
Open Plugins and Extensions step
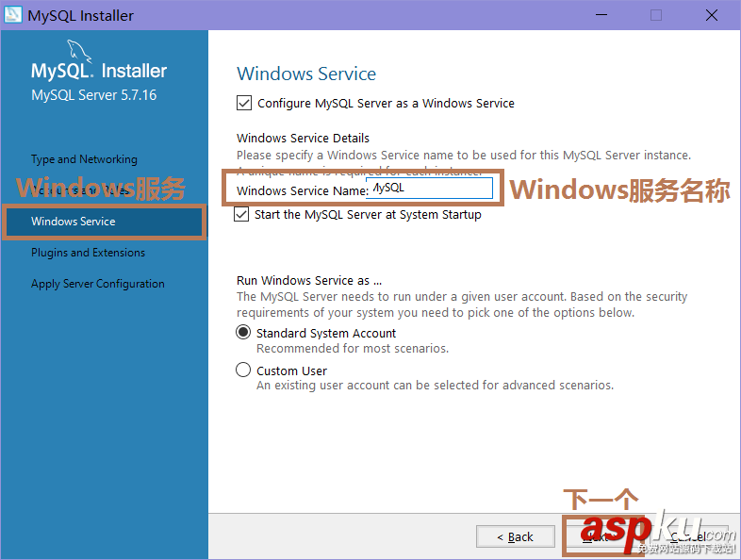point(88,253)
